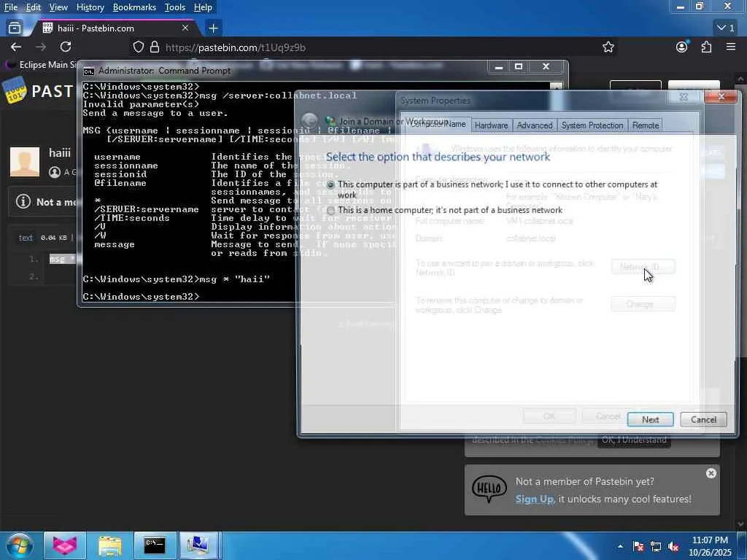Open the Firefox Edit menu
Image resolution: width=747 pixels, height=560 pixels.
pyautogui.click(x=33, y=7)
